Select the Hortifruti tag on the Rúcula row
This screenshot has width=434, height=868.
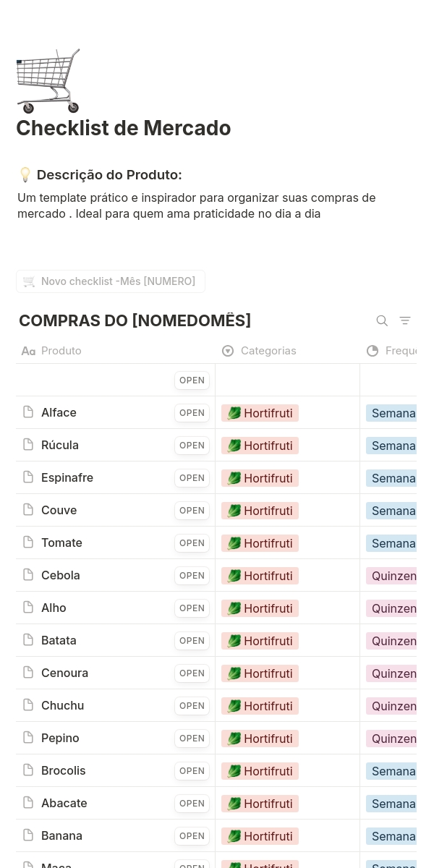[260, 445]
